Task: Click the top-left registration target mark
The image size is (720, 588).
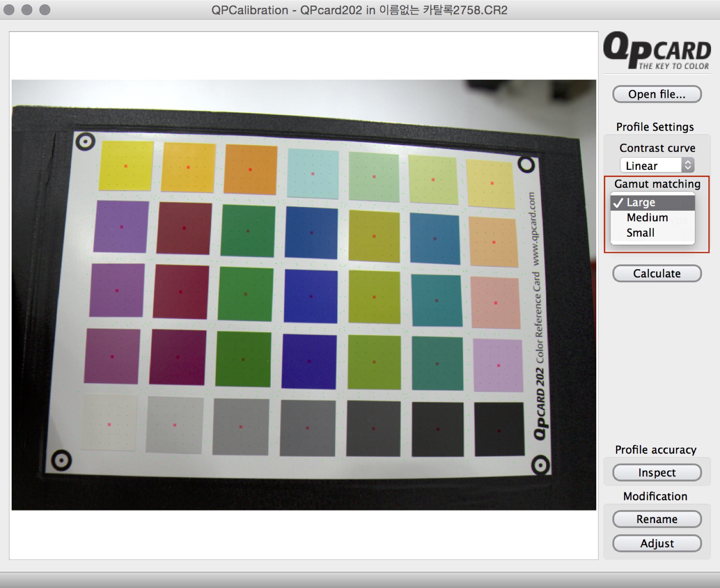Action: (85, 142)
